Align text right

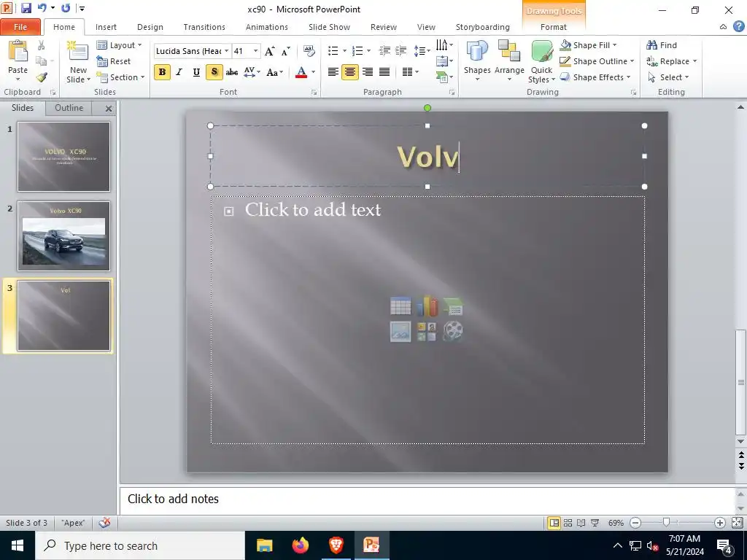[x=368, y=72]
